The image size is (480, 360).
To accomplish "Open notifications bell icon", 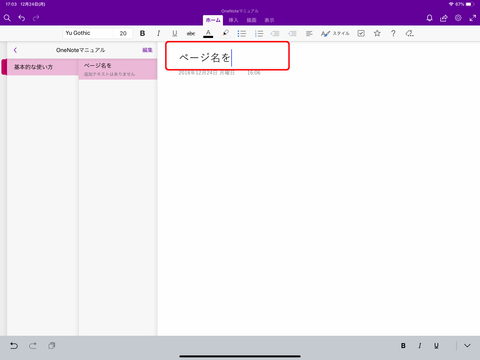I will [429, 18].
